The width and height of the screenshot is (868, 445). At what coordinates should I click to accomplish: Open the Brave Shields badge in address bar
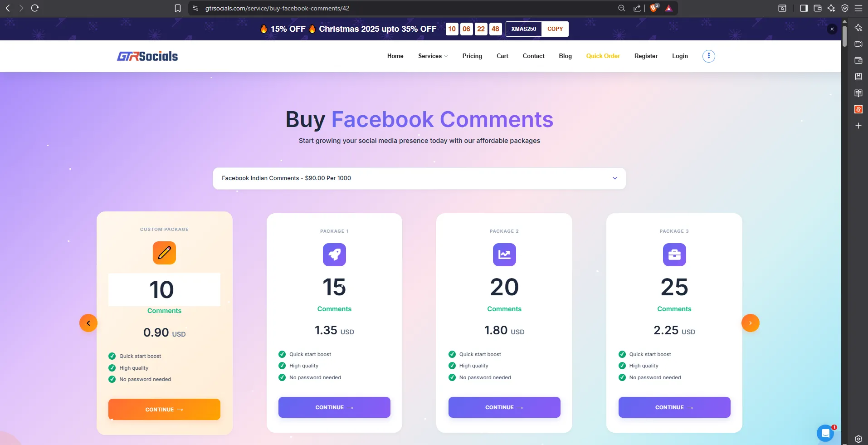tap(654, 8)
